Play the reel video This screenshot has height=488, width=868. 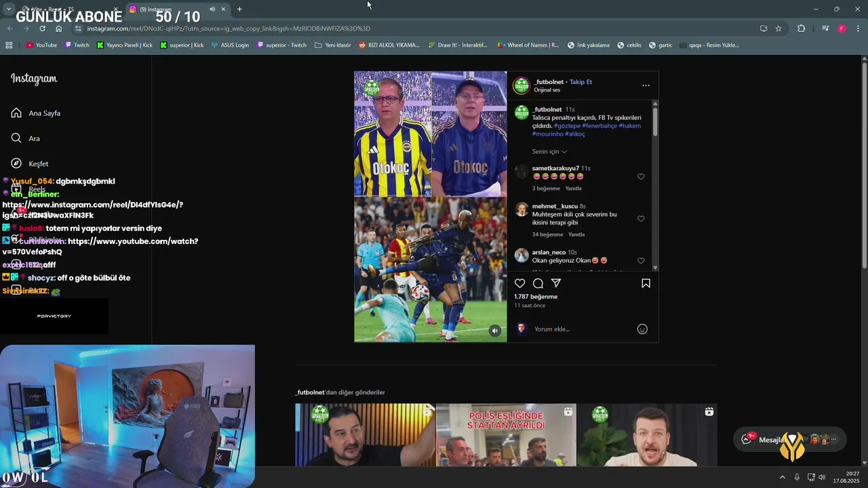click(x=430, y=207)
